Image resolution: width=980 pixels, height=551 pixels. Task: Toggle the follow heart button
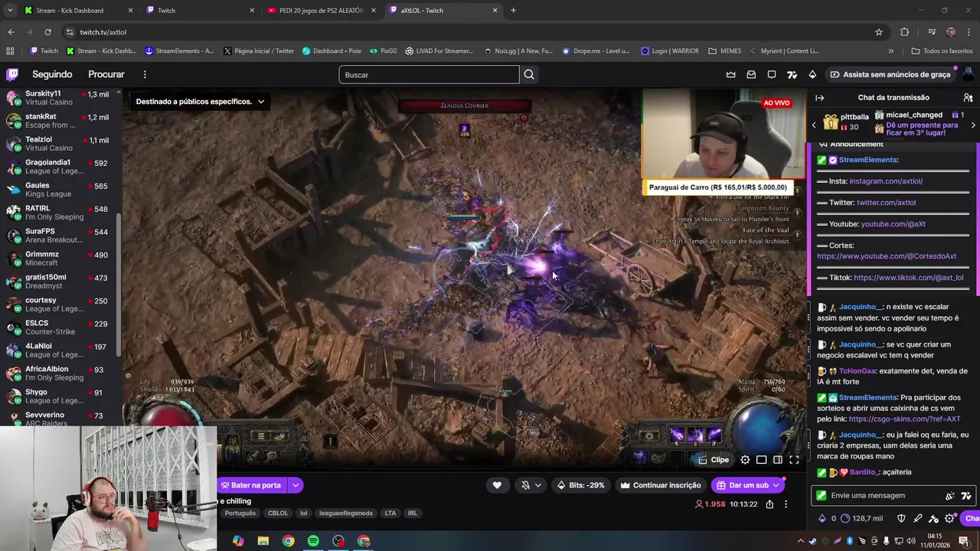(x=497, y=485)
